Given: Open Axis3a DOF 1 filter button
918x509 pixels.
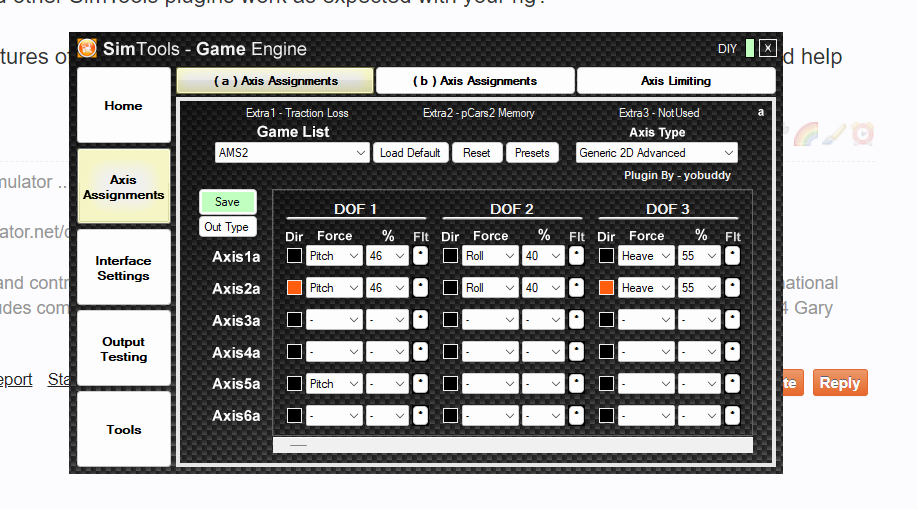Looking at the screenshot, I should click(x=420, y=320).
